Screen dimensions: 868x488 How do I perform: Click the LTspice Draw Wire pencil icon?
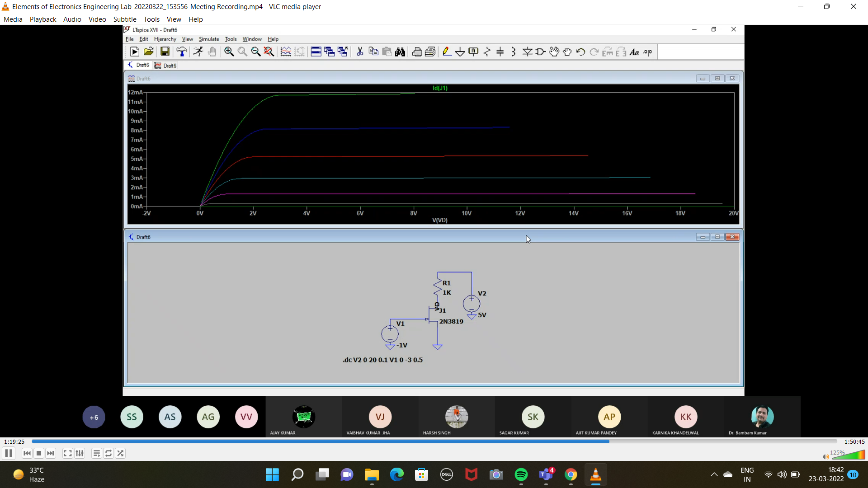pyautogui.click(x=447, y=52)
